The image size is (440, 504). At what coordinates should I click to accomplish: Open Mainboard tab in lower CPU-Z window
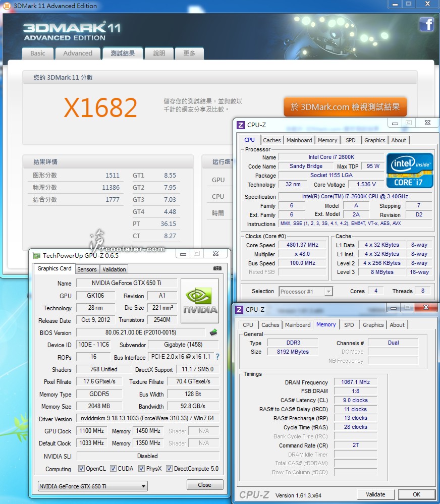[298, 325]
